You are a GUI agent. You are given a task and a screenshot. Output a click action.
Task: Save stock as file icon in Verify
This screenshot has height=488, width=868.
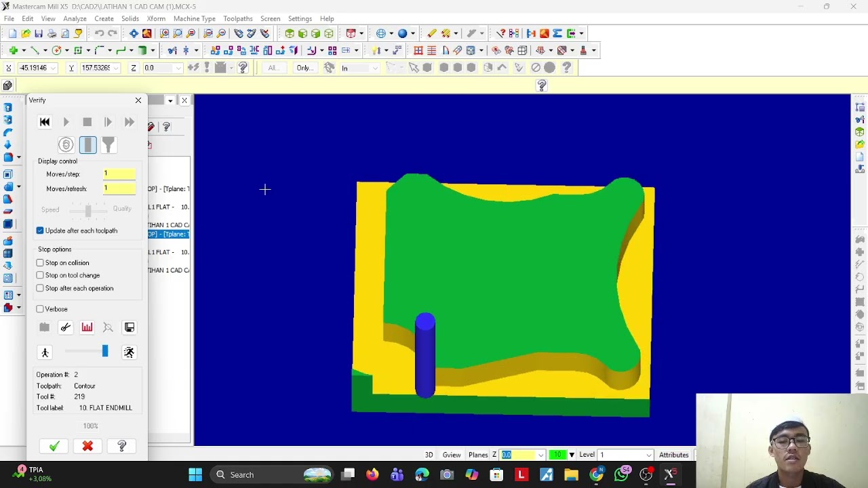click(129, 327)
